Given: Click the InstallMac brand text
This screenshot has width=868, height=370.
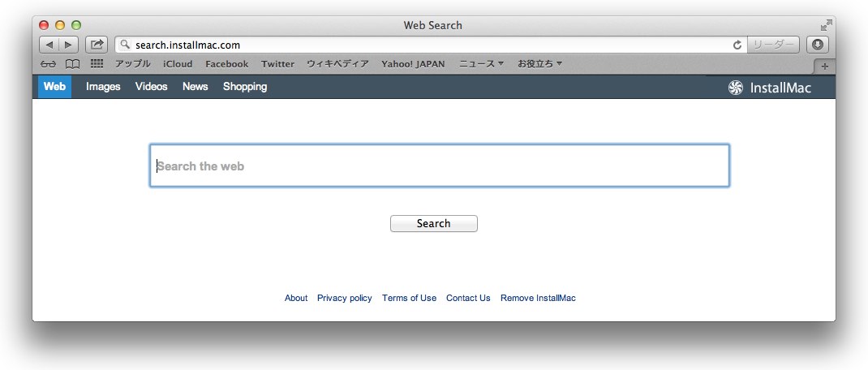Looking at the screenshot, I should (780, 88).
